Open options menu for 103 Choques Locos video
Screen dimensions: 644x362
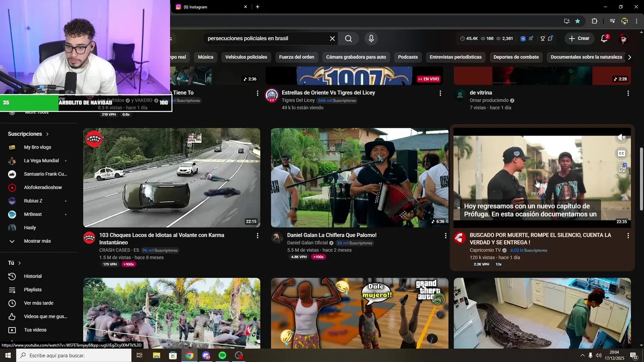coord(258,235)
